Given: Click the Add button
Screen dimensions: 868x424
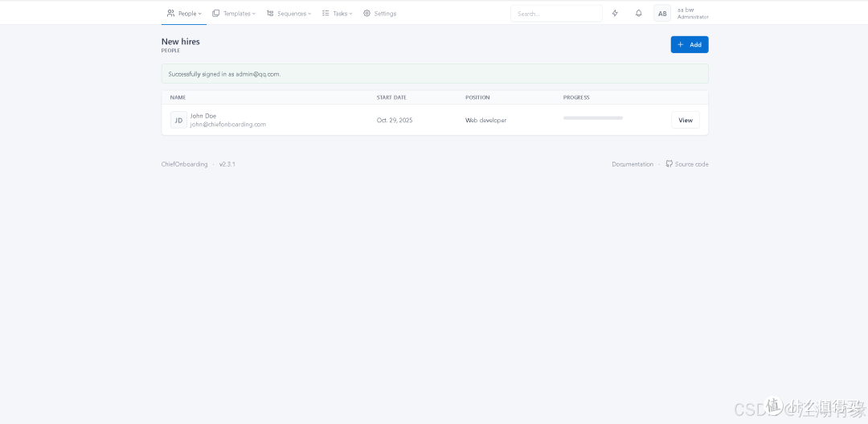Looking at the screenshot, I should [x=690, y=45].
